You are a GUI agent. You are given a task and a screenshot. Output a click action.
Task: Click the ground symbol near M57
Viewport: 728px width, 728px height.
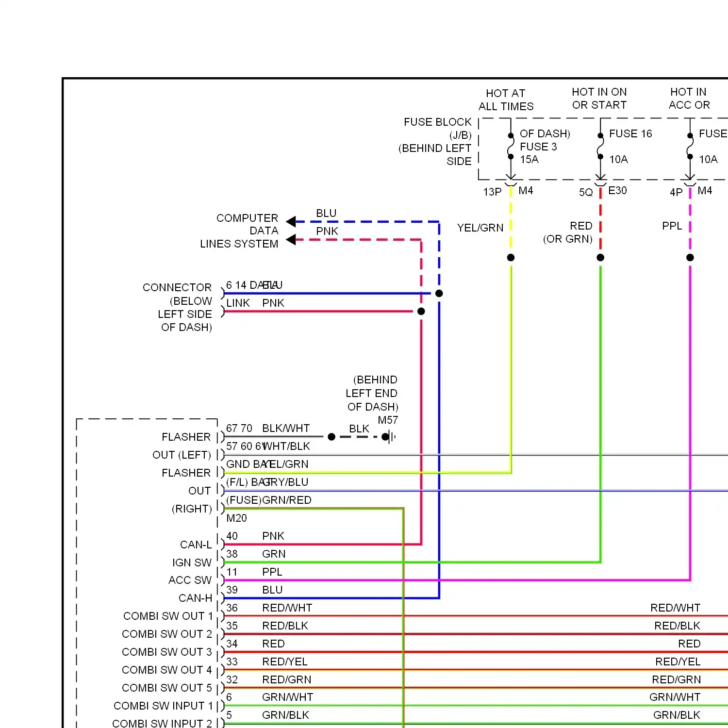pyautogui.click(x=390, y=437)
